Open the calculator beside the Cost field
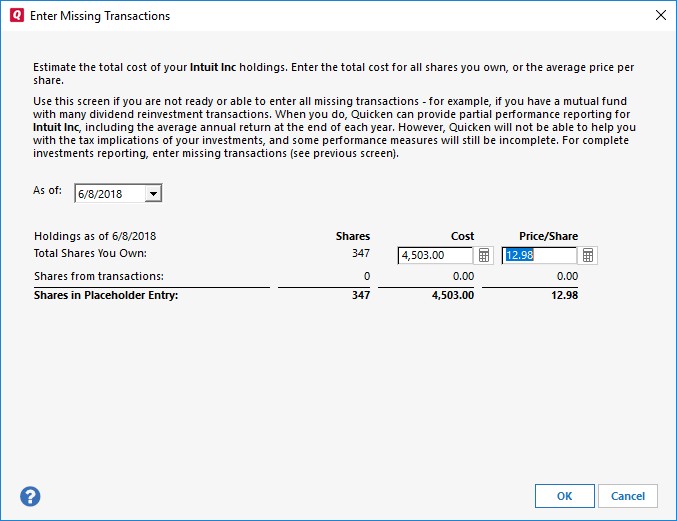Image resolution: width=677 pixels, height=521 pixels. click(484, 255)
